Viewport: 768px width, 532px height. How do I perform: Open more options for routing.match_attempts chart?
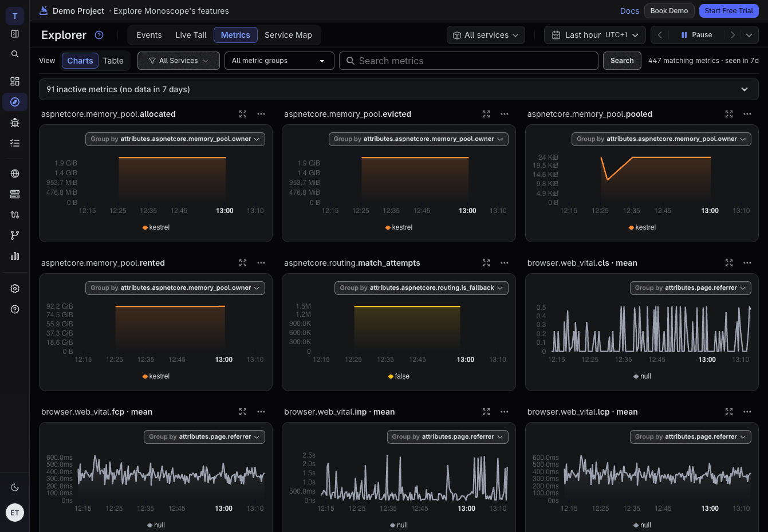[505, 263]
